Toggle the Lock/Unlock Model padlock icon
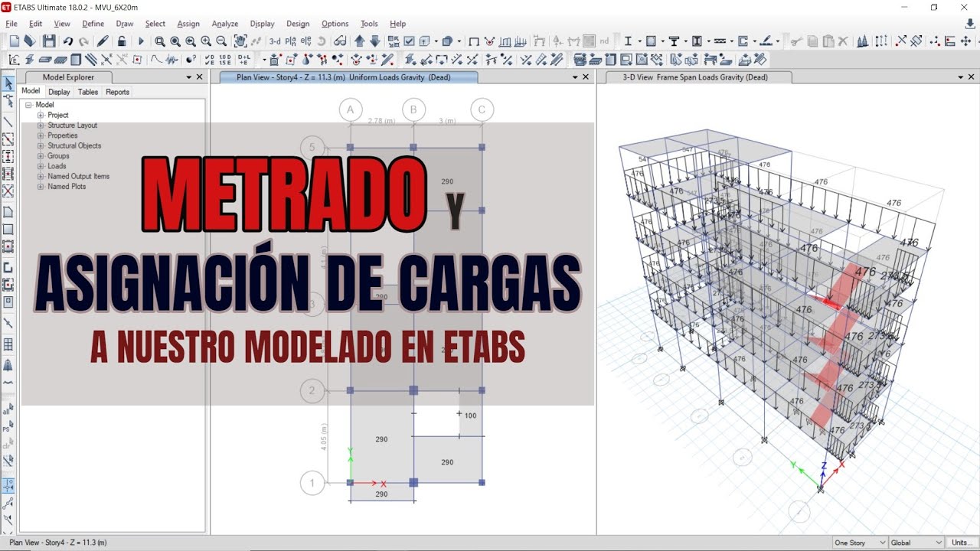 click(x=122, y=41)
